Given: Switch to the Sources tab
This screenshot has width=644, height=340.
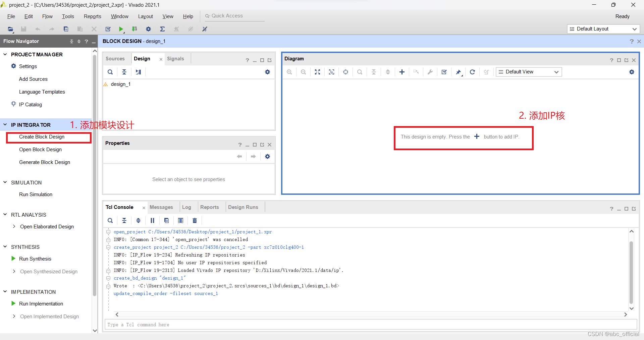Looking at the screenshot, I should [115, 59].
